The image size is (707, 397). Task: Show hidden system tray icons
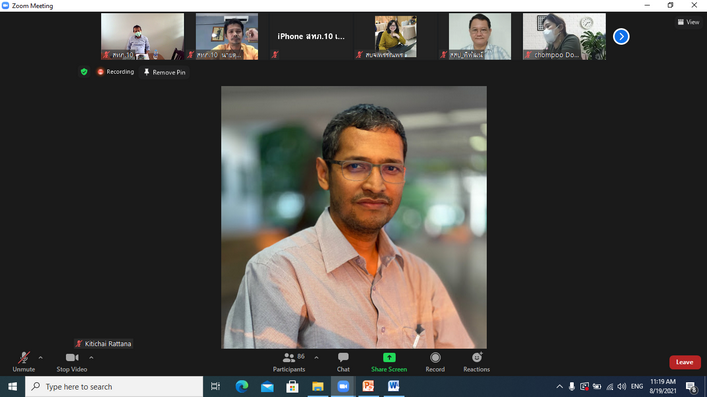pyautogui.click(x=560, y=387)
